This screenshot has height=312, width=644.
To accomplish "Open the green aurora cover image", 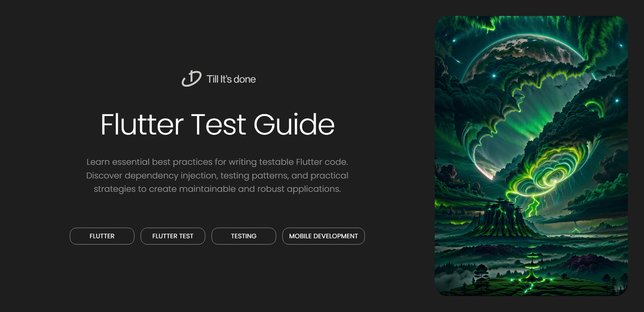I will [x=531, y=156].
